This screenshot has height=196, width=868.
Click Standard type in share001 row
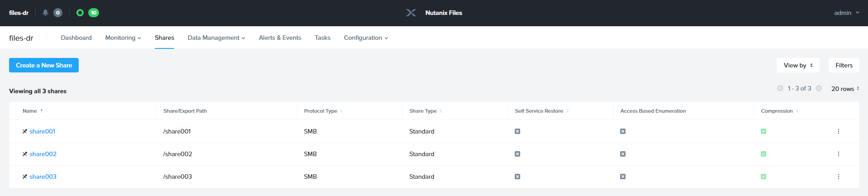(422, 131)
